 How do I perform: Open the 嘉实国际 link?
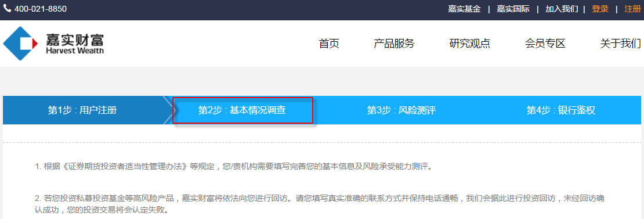click(x=513, y=9)
